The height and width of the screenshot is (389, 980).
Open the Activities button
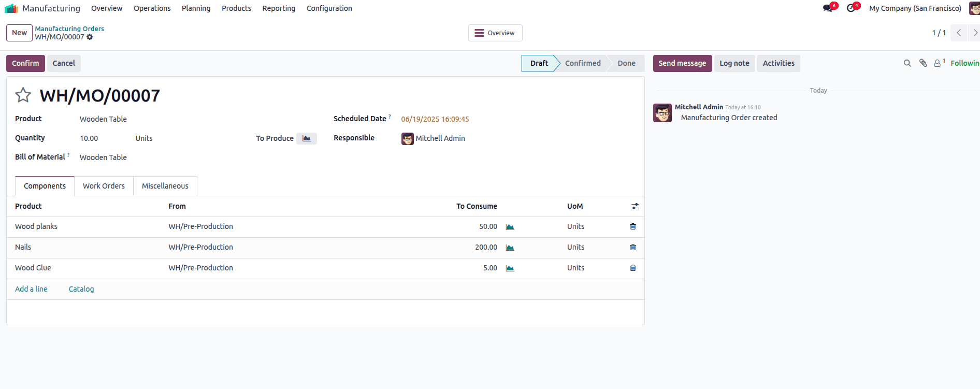pyautogui.click(x=779, y=63)
